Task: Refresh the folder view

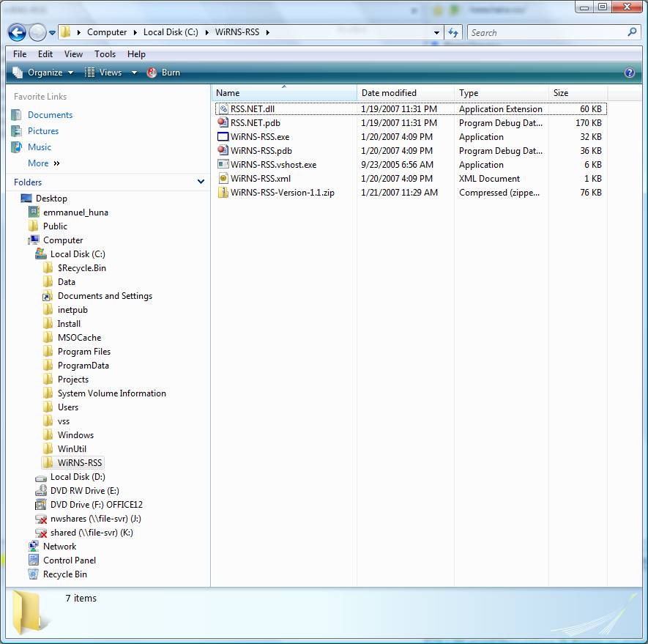Action: click(453, 33)
